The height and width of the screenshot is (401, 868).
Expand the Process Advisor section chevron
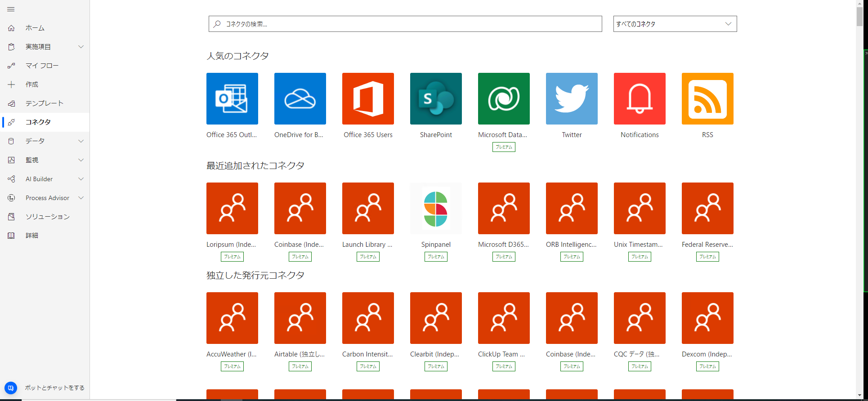tap(81, 198)
